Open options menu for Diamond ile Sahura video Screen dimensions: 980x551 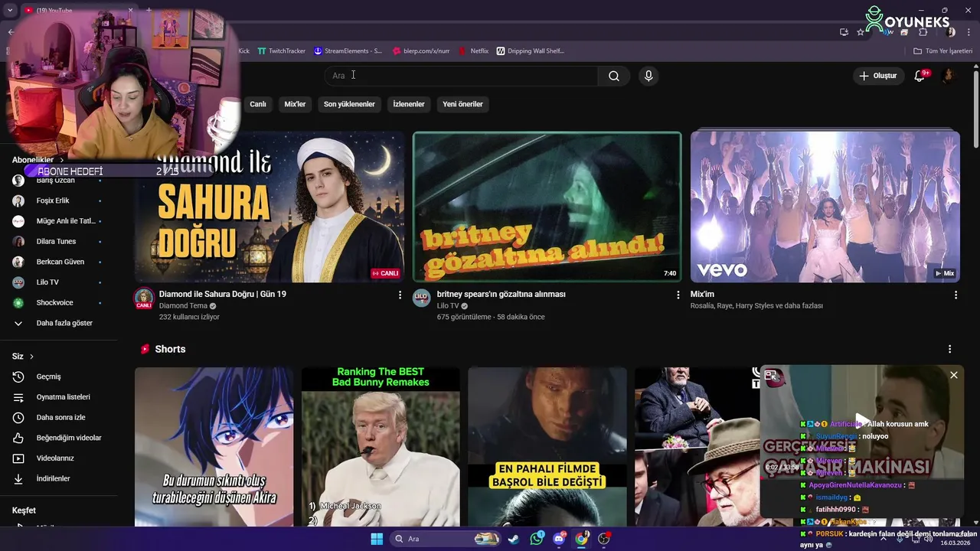[x=400, y=295]
